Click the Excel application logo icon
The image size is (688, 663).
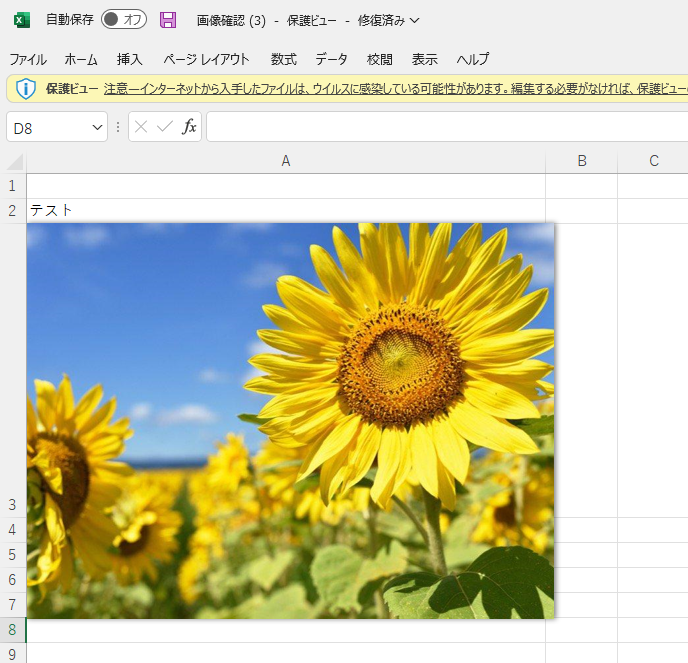[x=22, y=20]
